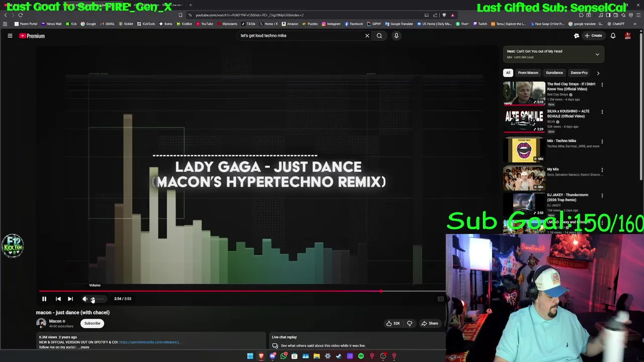Open the 'Facebook' bookmark
The width and height of the screenshot is (644, 362).
click(x=354, y=24)
